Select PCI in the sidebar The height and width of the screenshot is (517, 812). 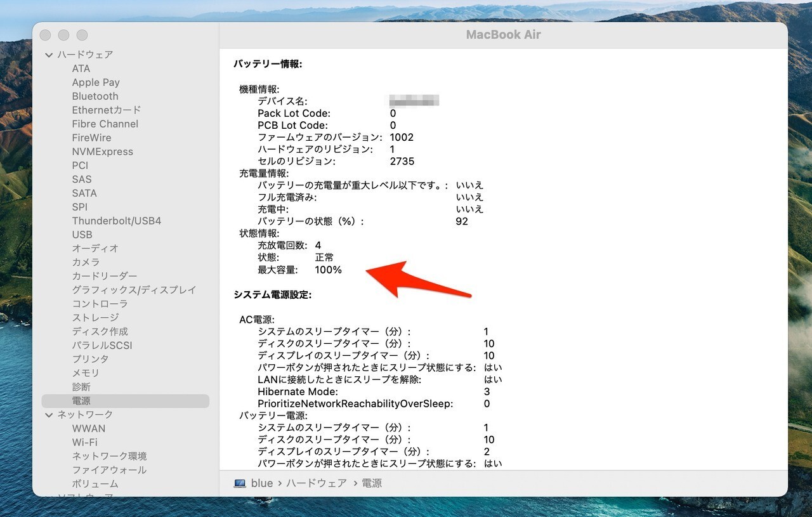[x=80, y=166]
